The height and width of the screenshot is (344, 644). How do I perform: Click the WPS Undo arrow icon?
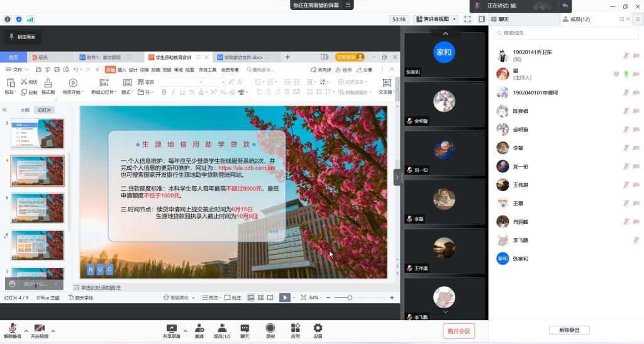76,70
